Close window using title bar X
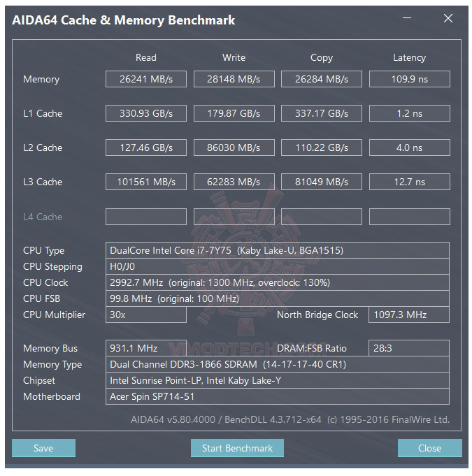The height and width of the screenshot is (476, 472). [x=448, y=18]
